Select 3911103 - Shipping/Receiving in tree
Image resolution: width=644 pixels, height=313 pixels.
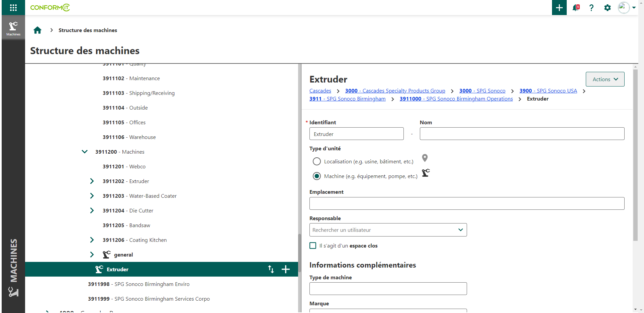[139, 93]
